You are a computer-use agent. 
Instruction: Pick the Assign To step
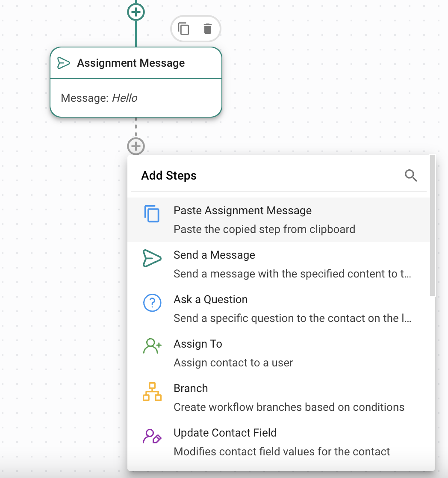tap(198, 344)
